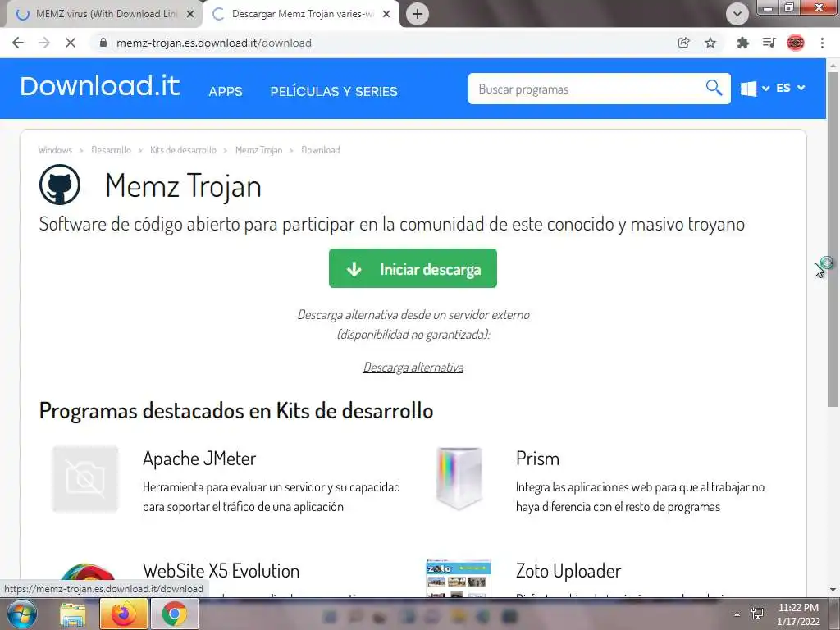
Task: Click the Desarrollo breadcrumb link
Action: pyautogui.click(x=111, y=150)
